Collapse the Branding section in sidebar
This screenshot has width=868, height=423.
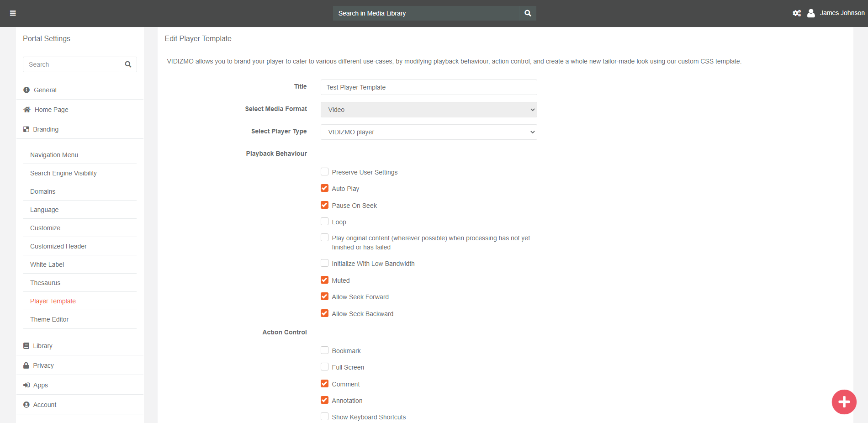click(46, 129)
